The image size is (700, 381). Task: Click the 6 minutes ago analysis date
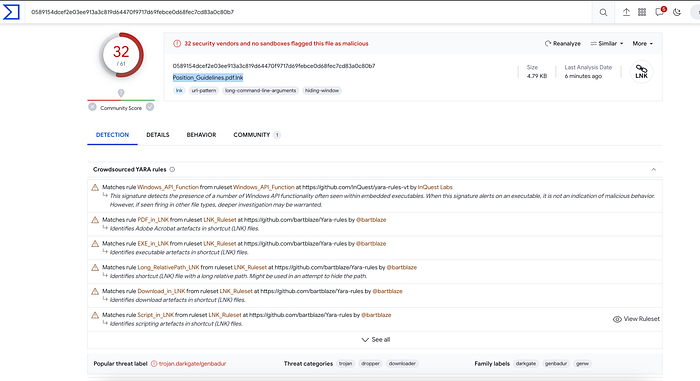pos(583,76)
